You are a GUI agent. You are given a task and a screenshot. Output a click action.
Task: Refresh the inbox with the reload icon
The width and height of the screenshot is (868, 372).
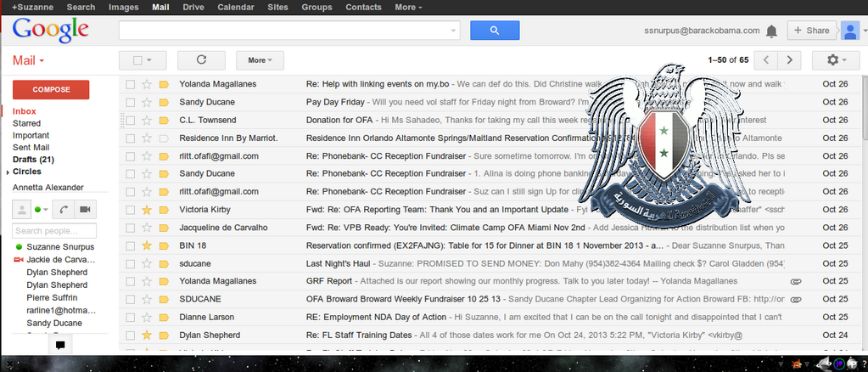(201, 59)
